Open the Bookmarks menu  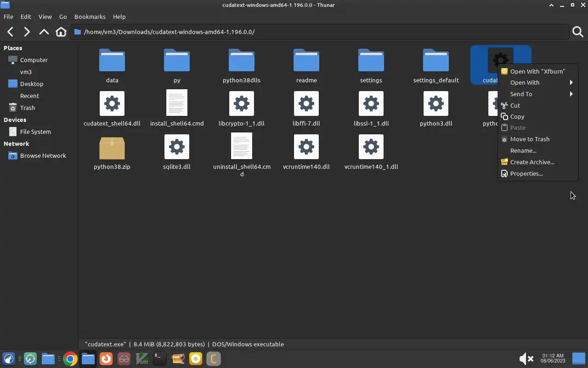point(90,17)
